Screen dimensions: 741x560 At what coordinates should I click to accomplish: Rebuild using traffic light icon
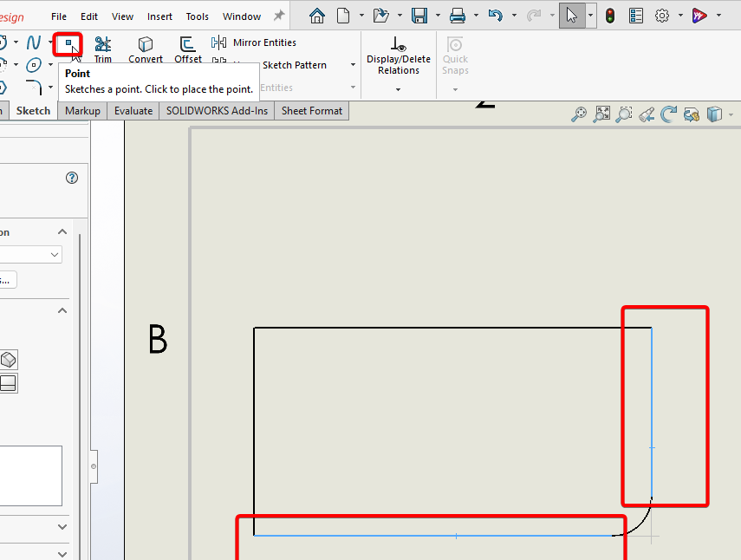coord(610,16)
